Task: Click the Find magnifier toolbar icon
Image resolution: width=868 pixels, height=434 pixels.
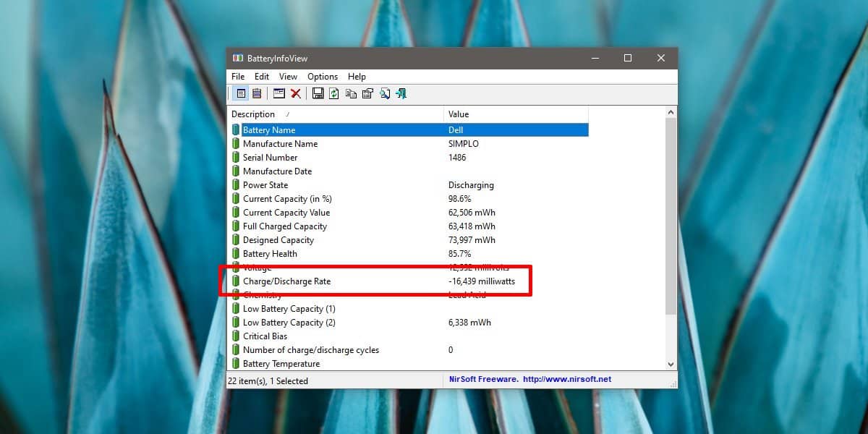Action: click(x=385, y=93)
